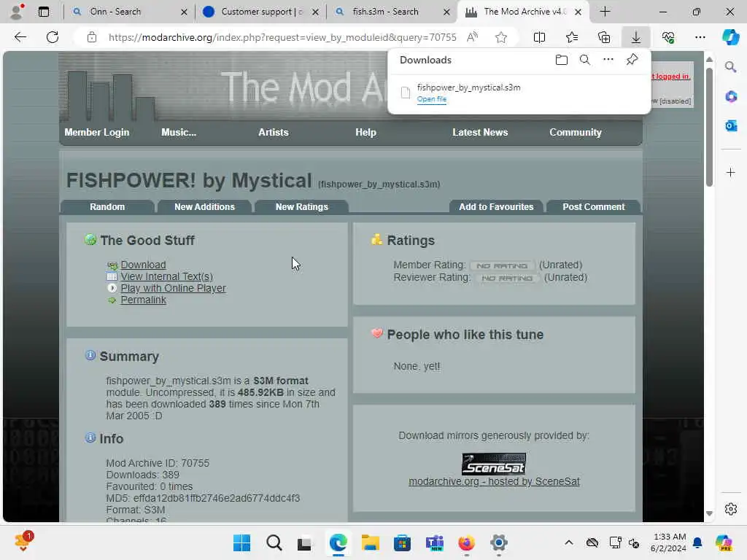Click Play with Online Player
This screenshot has height=560, width=747.
tap(173, 288)
